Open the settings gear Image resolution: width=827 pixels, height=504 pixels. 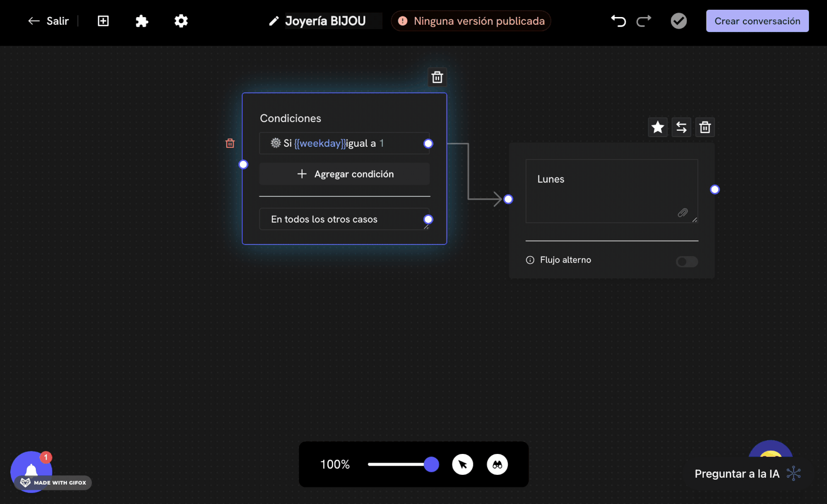[x=180, y=21]
